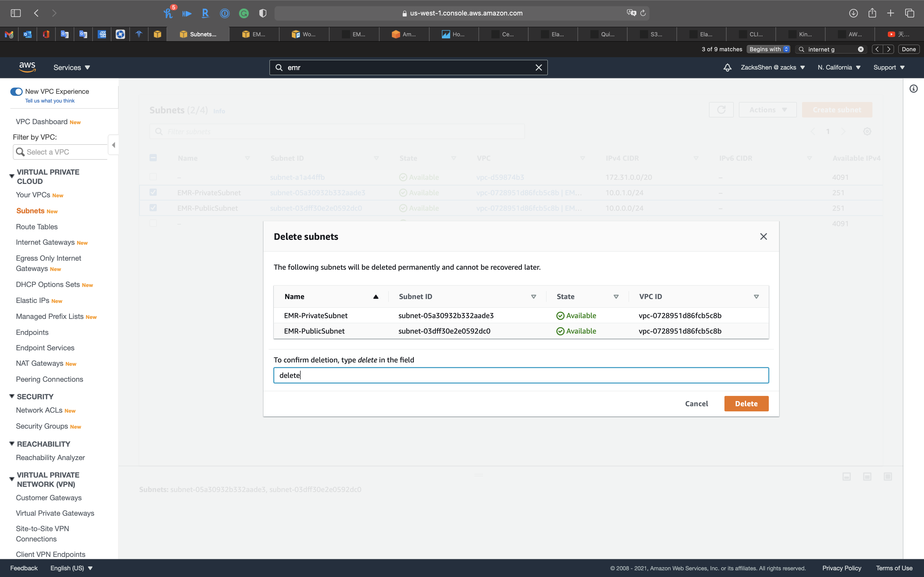Collapse the SECURITY sidebar section

coord(12,396)
